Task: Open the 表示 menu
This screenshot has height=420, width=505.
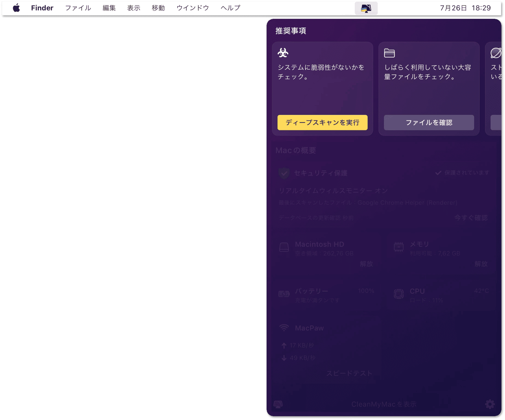Action: point(134,8)
